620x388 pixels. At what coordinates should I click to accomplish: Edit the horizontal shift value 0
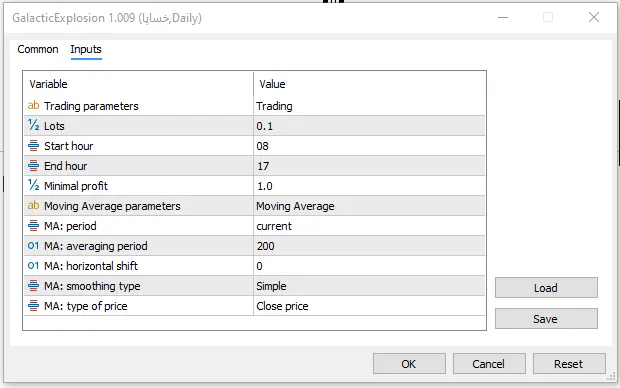point(369,266)
